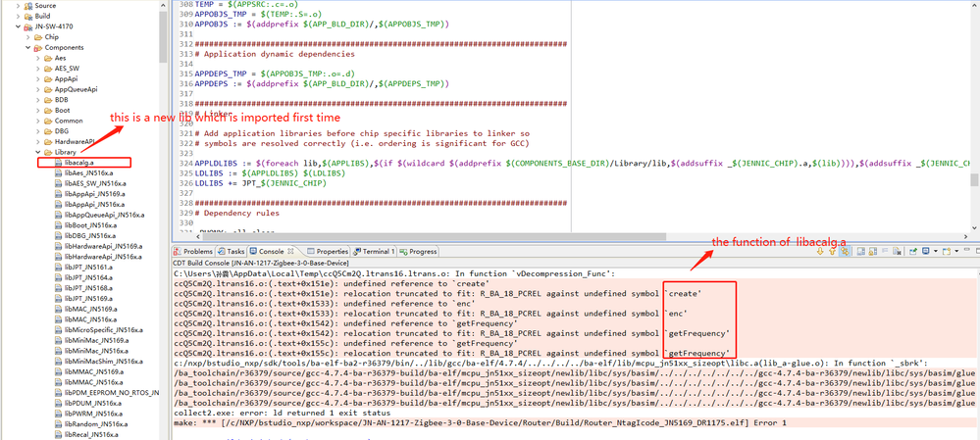The width and height of the screenshot is (980, 440).
Task: Click the libAppApi_JN516x.a file icon
Action: 58,204
